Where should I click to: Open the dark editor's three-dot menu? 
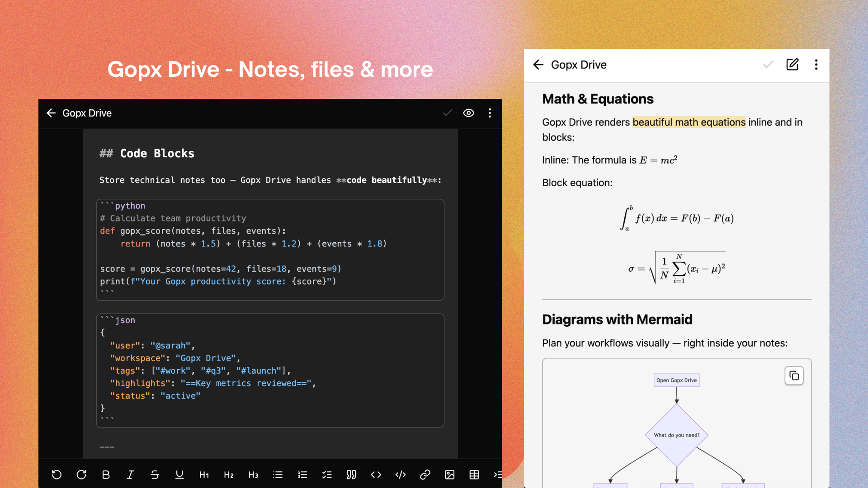coord(490,113)
